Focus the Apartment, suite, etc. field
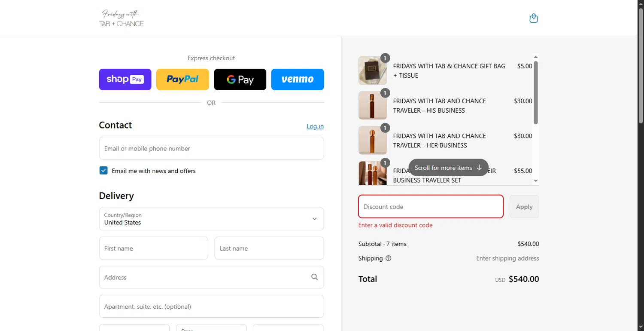Screen dimensions: 644x331 (x=211, y=306)
